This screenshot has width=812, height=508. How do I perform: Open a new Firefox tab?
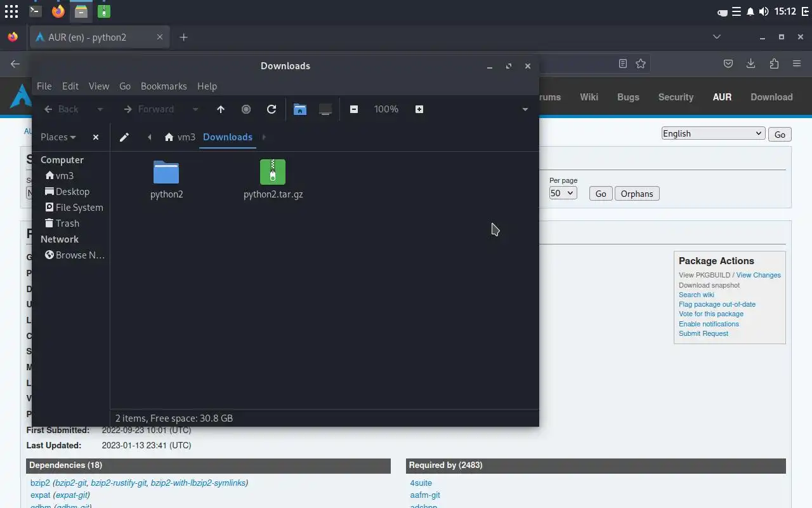coord(183,37)
